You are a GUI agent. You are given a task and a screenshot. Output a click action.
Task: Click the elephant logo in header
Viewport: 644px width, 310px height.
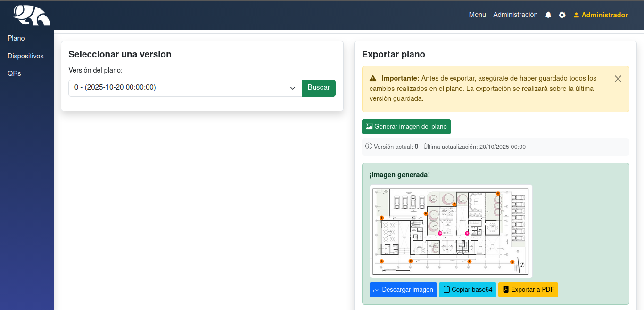coord(32,15)
